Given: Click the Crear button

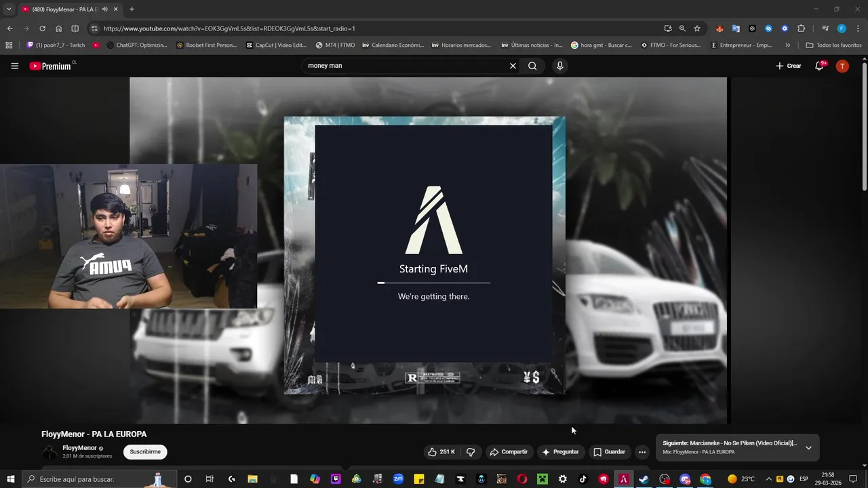Looking at the screenshot, I should (x=789, y=66).
